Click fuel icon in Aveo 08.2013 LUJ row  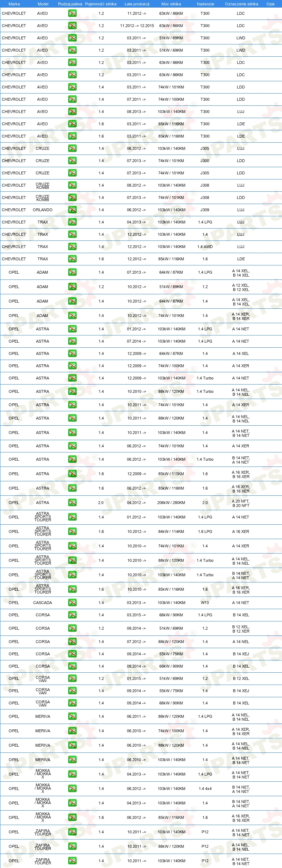pyautogui.click(x=72, y=112)
